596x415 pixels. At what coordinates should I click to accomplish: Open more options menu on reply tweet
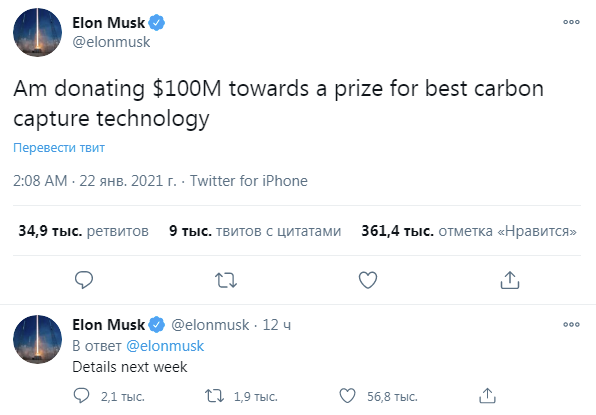coord(571,325)
